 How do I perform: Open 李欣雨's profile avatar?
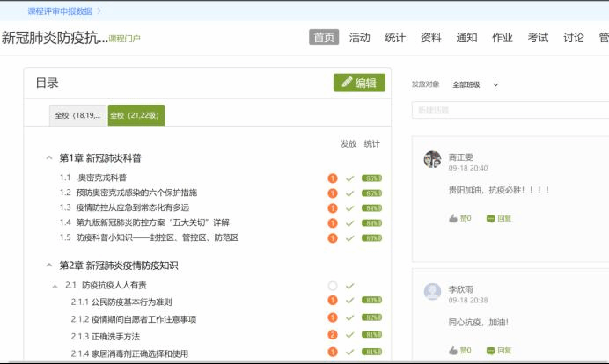point(432,291)
